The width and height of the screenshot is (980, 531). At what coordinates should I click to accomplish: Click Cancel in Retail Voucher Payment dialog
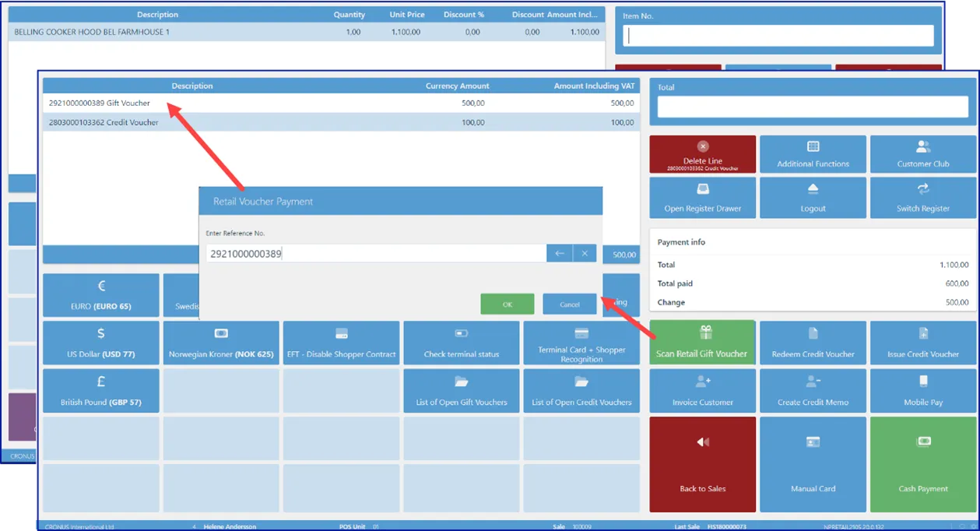570,304
